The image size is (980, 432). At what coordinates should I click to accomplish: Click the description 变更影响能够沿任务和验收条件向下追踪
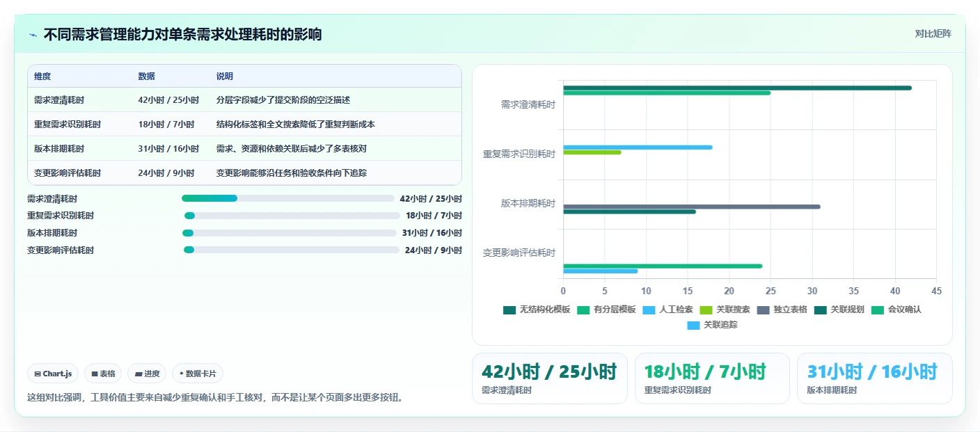click(x=292, y=173)
